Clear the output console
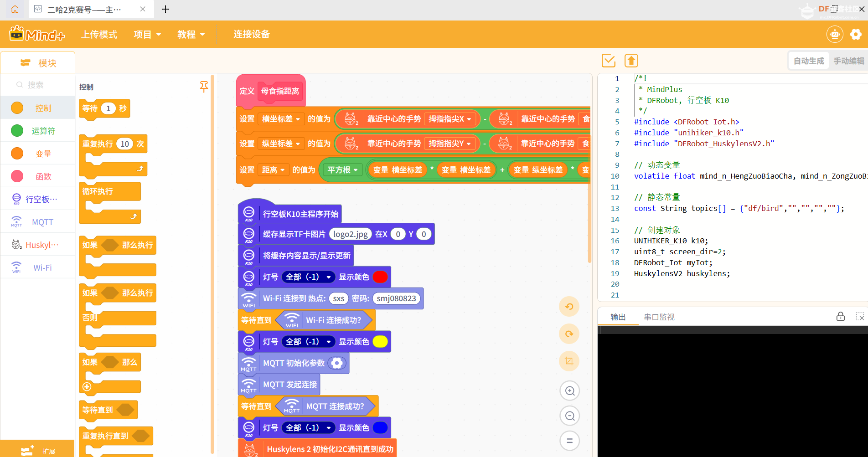The image size is (868, 457). (x=860, y=316)
